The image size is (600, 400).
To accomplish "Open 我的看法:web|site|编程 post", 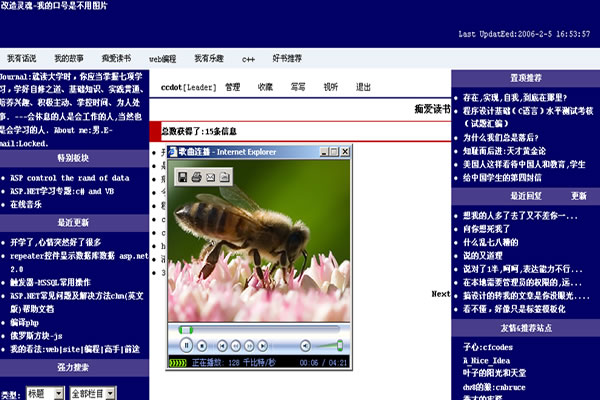I will tap(75, 349).
